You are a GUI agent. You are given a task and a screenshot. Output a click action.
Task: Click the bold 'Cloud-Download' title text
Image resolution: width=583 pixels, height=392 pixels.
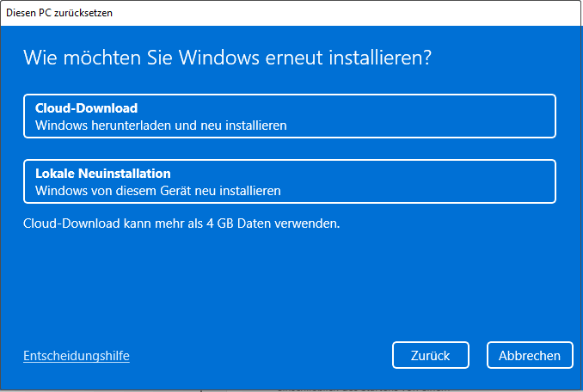tap(86, 108)
